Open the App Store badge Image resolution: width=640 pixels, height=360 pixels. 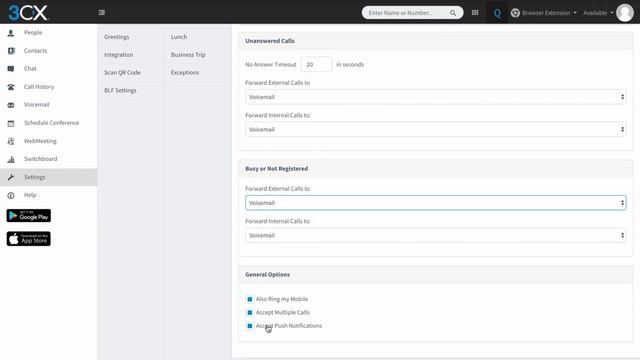[29, 239]
